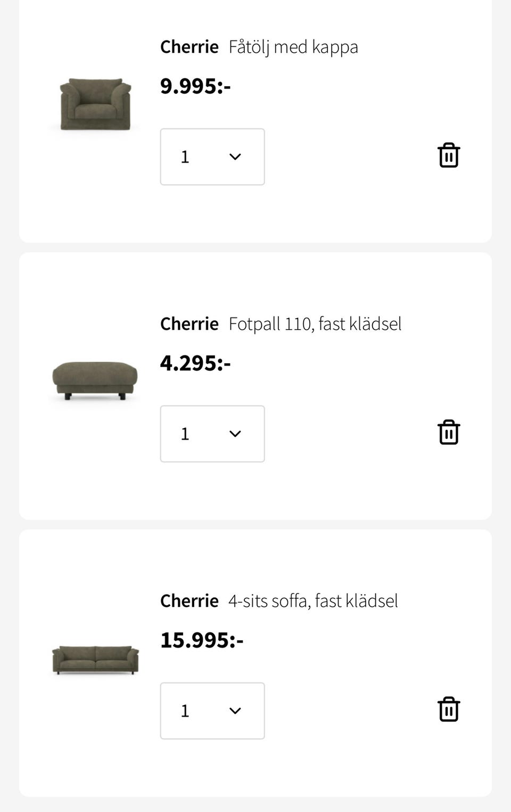The image size is (511, 812).
Task: Change quantity of Fotpall 110
Action: click(212, 434)
